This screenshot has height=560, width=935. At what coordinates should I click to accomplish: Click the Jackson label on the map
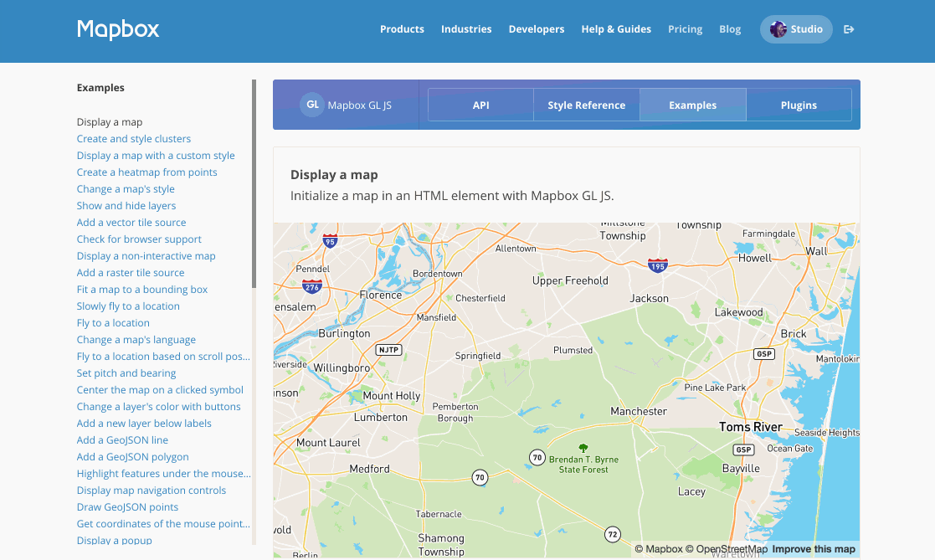650,298
